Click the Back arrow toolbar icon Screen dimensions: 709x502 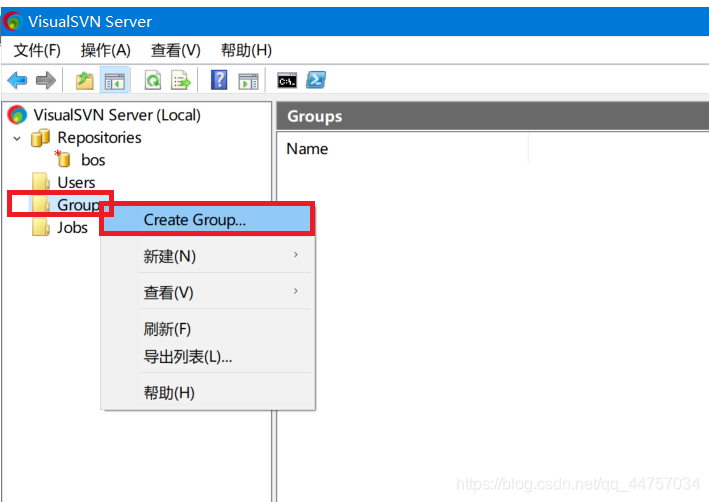(17, 81)
